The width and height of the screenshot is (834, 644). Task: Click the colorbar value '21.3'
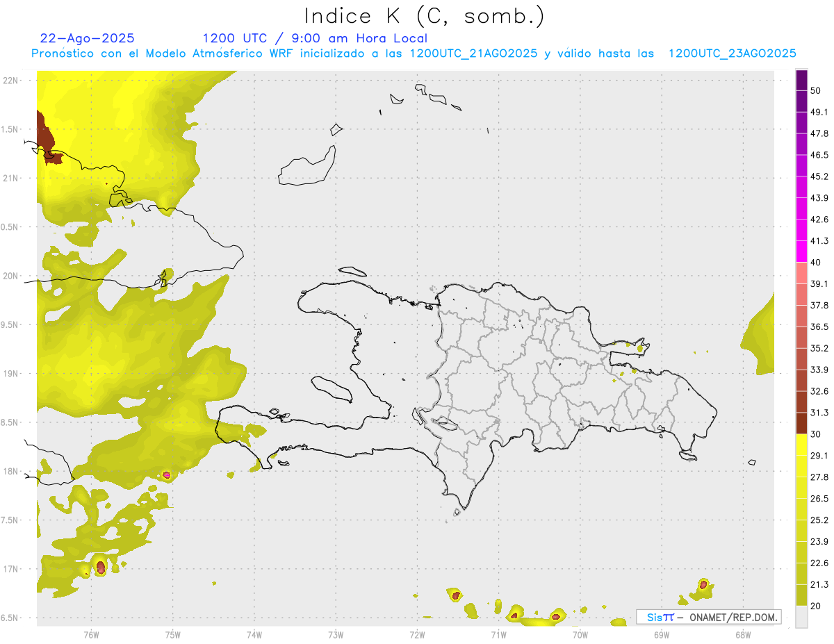(819, 584)
